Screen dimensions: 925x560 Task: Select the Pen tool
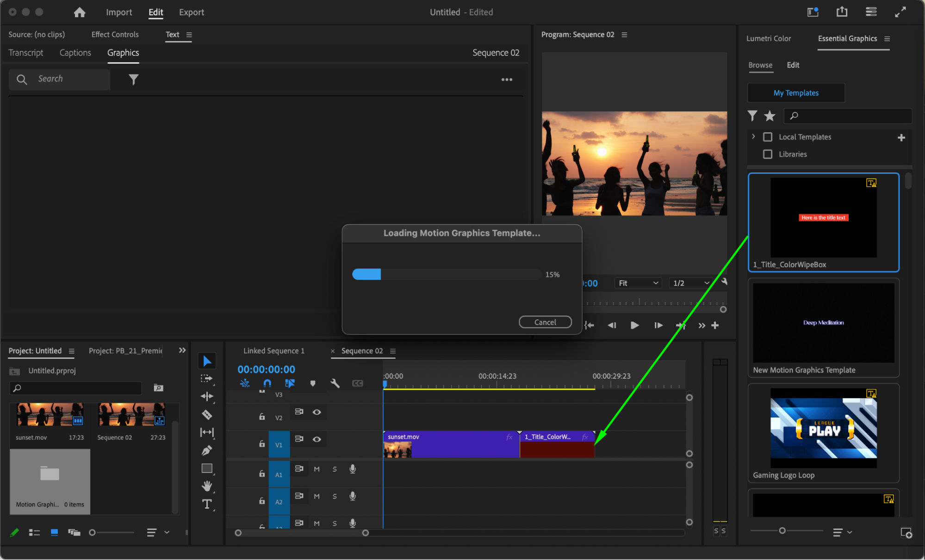tap(207, 450)
